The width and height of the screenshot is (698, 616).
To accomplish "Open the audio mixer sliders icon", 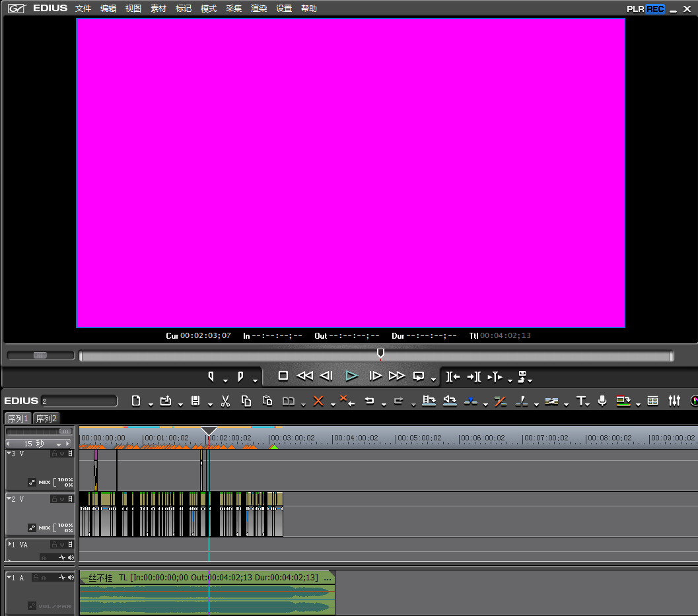I will (674, 401).
